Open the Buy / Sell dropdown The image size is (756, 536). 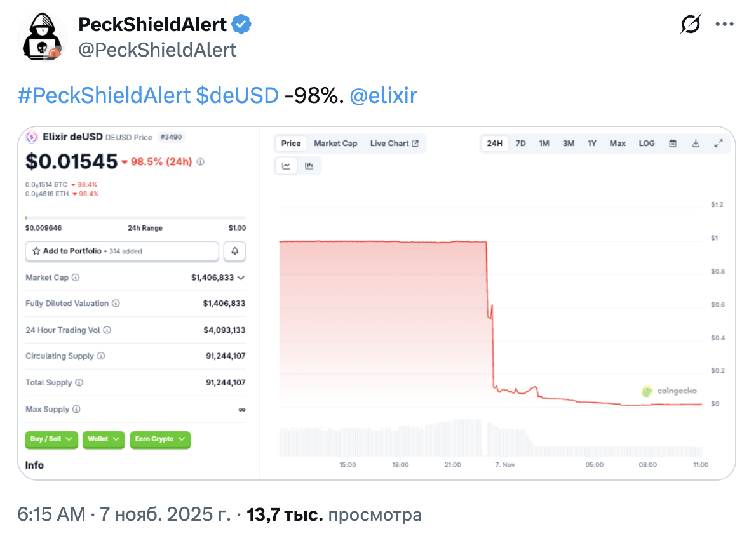51,439
